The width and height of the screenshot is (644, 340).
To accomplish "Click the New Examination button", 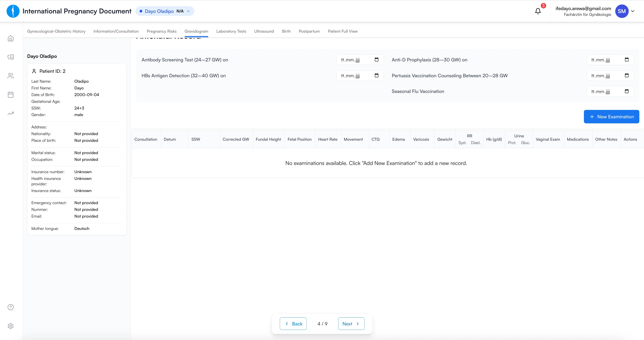I will pos(611,117).
